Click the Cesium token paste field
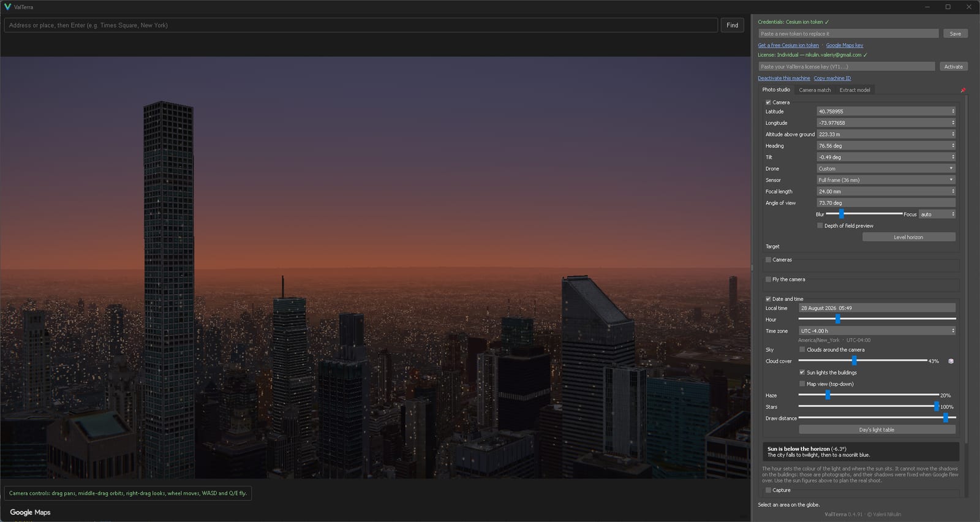 point(848,34)
